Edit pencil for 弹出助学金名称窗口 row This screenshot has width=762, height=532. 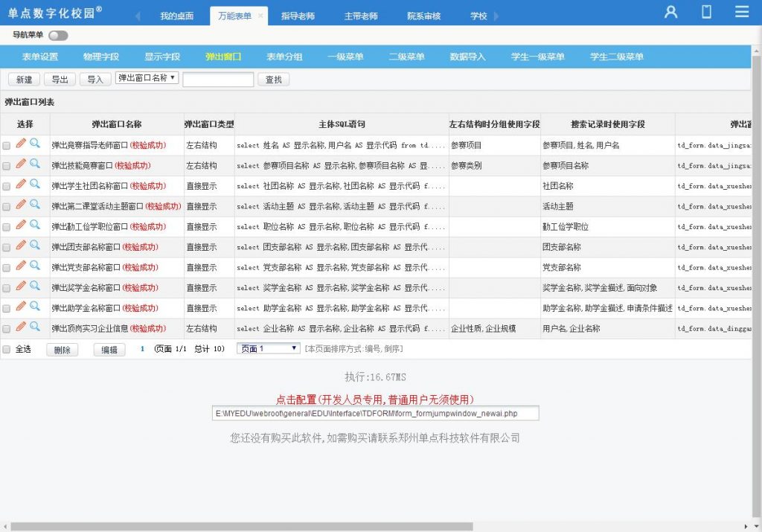coord(20,306)
